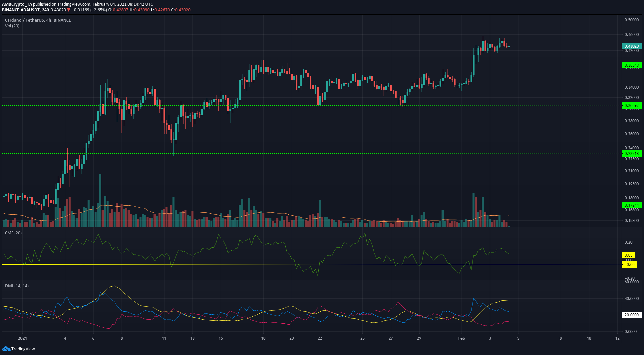The width and height of the screenshot is (644, 355).
Task: Click the 0.15800 price axis value
Action: (x=631, y=221)
